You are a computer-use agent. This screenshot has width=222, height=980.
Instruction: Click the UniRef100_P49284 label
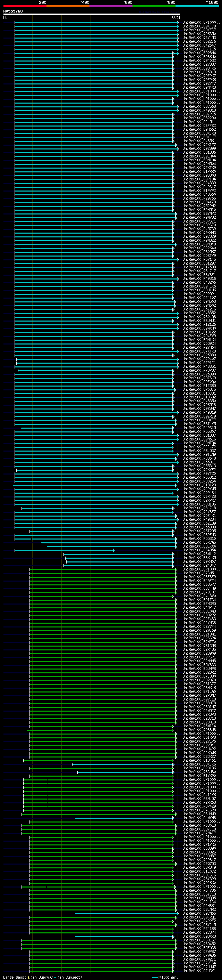[199, 519]
